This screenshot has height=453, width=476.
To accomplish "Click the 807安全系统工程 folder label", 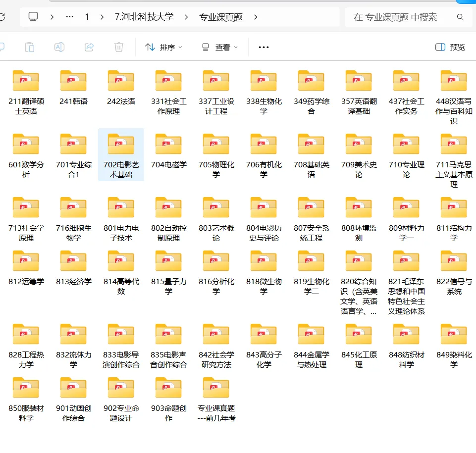I will 311,233.
